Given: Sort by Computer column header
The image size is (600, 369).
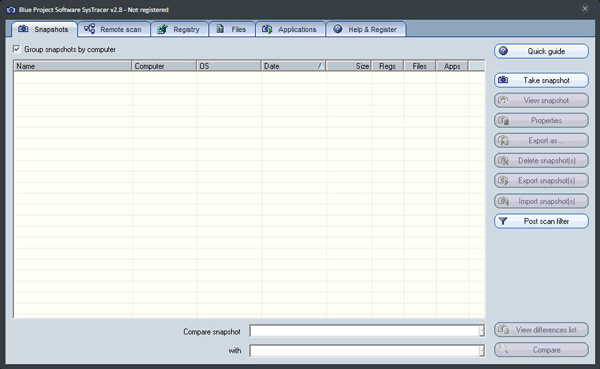Looking at the screenshot, I should [164, 66].
